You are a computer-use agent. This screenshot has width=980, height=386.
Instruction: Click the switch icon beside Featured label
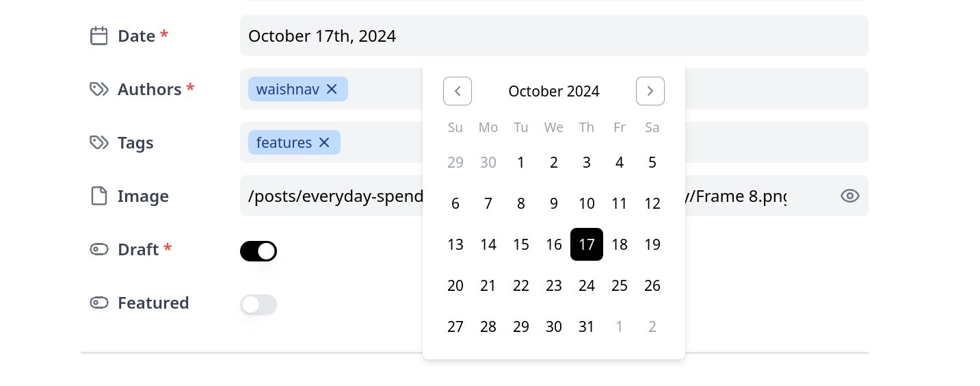point(99,303)
